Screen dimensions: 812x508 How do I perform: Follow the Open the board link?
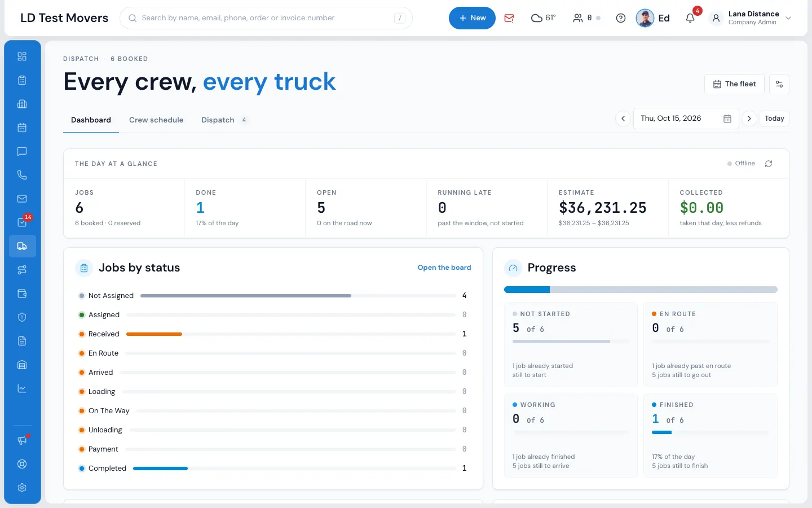point(444,268)
